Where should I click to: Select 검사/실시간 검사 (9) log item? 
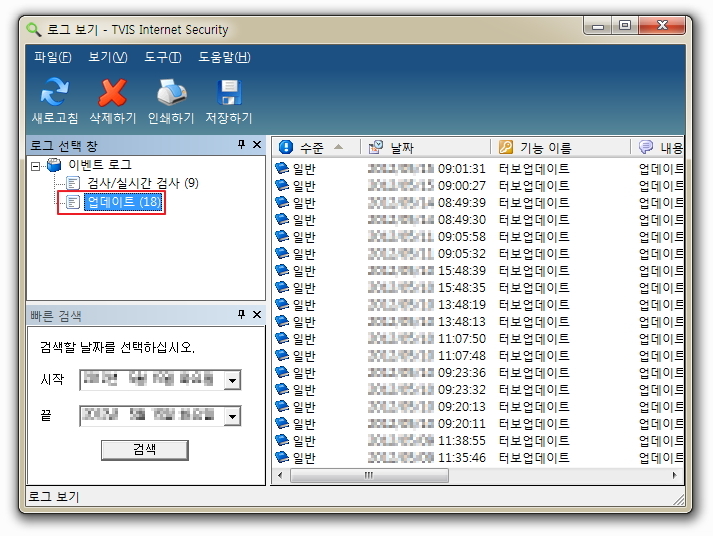point(142,183)
